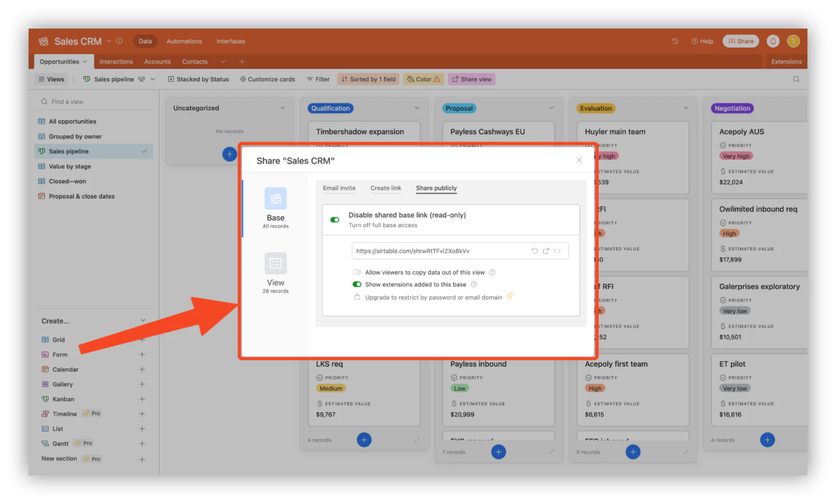Screen dimensions: 836x504
Task: Click the Share button in top bar
Action: pyautogui.click(x=741, y=41)
